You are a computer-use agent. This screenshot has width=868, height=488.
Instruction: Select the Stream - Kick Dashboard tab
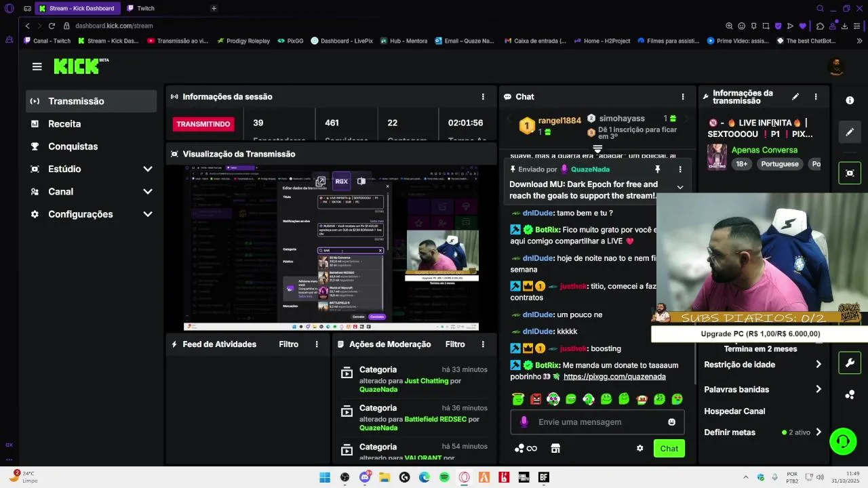click(x=77, y=8)
